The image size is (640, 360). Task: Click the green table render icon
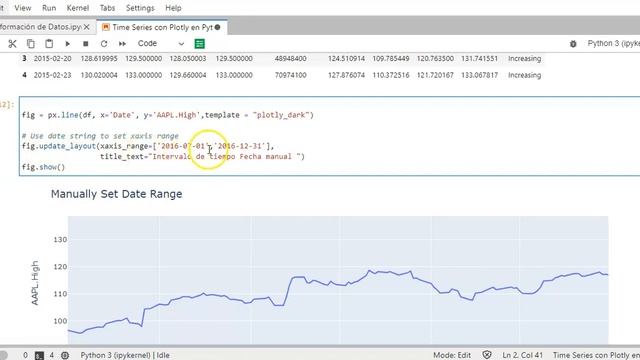pyautogui.click(x=200, y=44)
